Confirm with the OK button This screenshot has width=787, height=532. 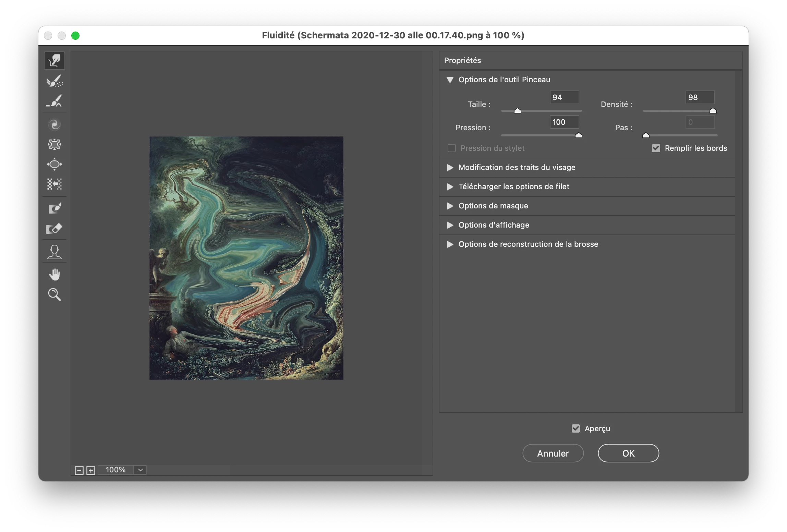[628, 453]
